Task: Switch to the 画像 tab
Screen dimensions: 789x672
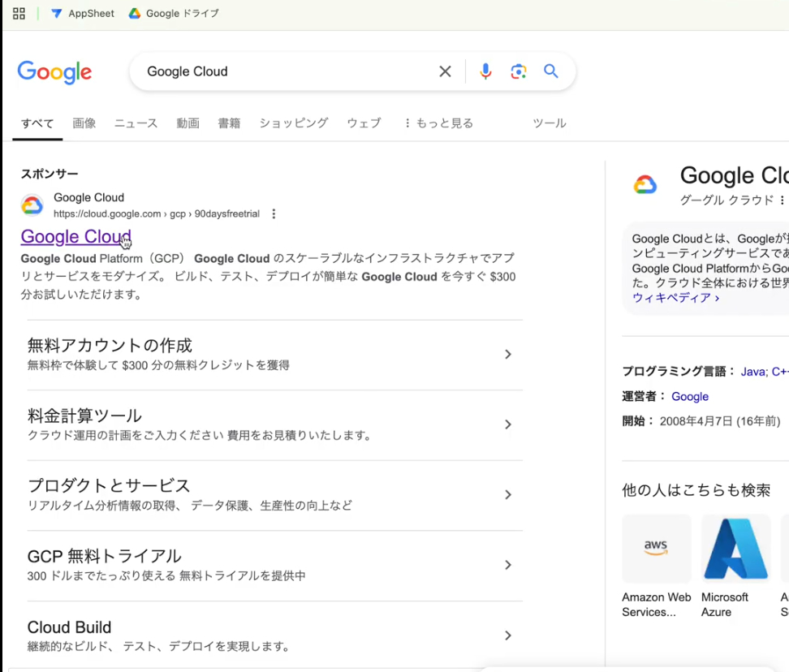Action: click(84, 123)
